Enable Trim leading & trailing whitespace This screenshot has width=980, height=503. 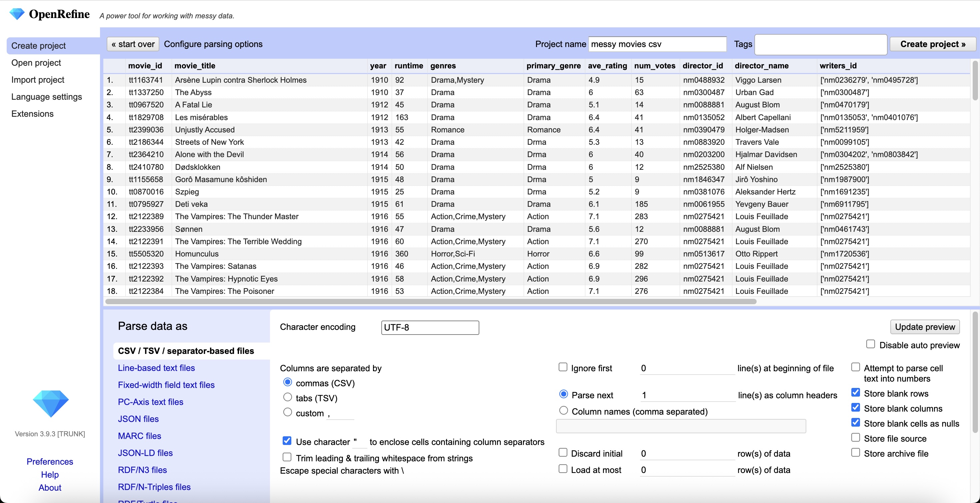[x=287, y=457]
